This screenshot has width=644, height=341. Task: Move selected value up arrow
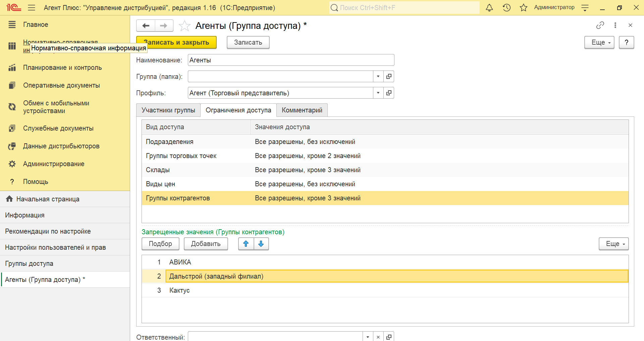[x=246, y=244]
